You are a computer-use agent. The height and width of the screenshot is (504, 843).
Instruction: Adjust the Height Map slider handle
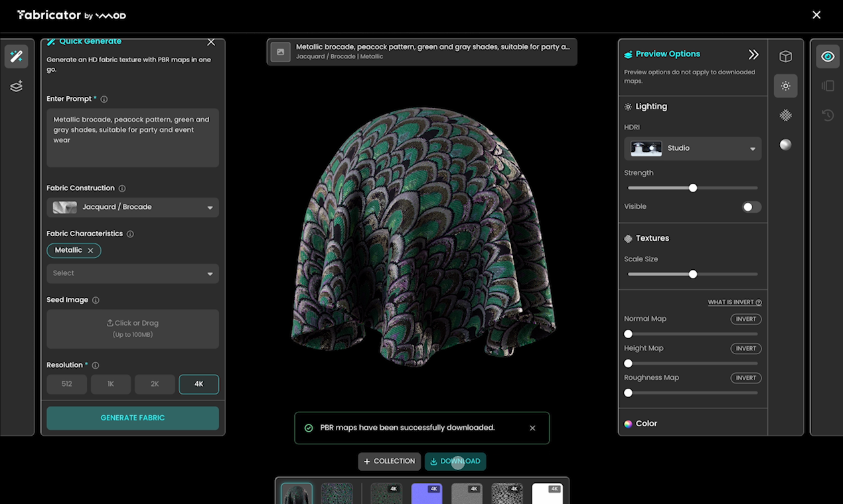pos(629,363)
